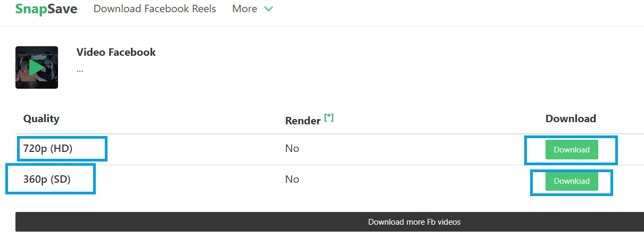Click the Render column header

pyautogui.click(x=303, y=121)
